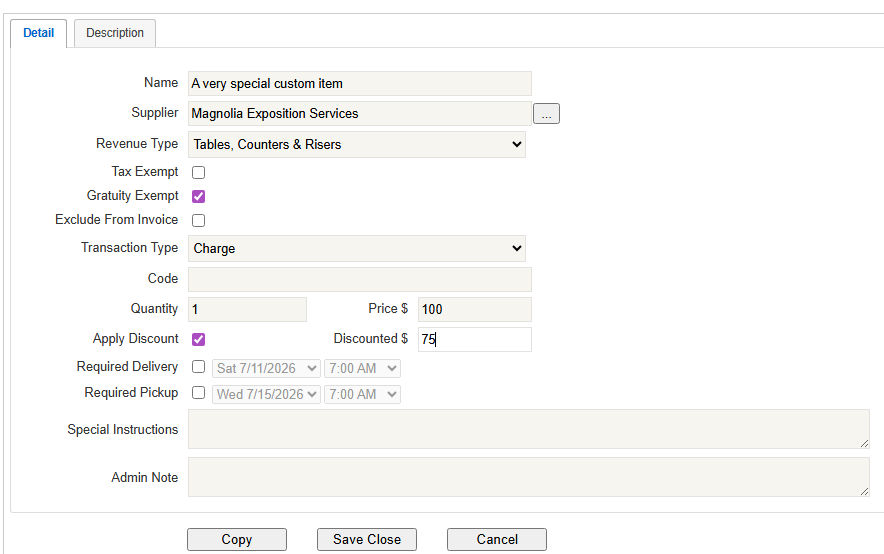Click the Special Instructions text area
Image resolution: width=884 pixels, height=554 pixels.
(x=528, y=429)
